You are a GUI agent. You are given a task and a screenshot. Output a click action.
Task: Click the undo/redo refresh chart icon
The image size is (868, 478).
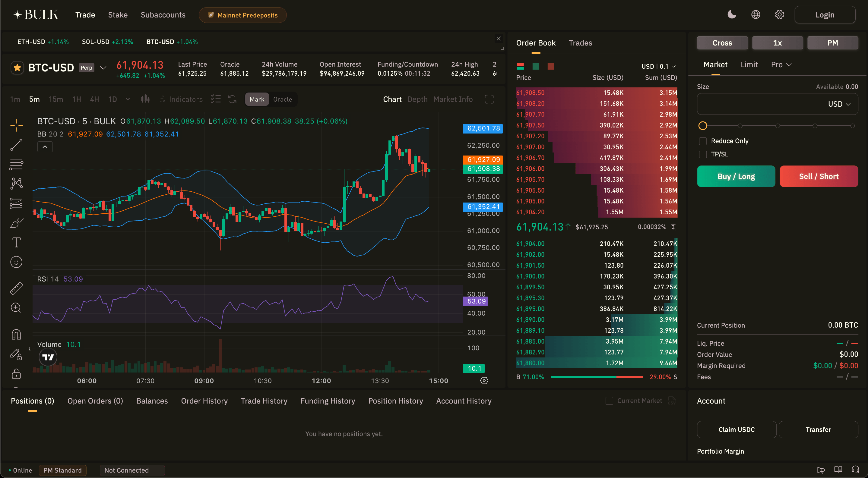(x=232, y=99)
